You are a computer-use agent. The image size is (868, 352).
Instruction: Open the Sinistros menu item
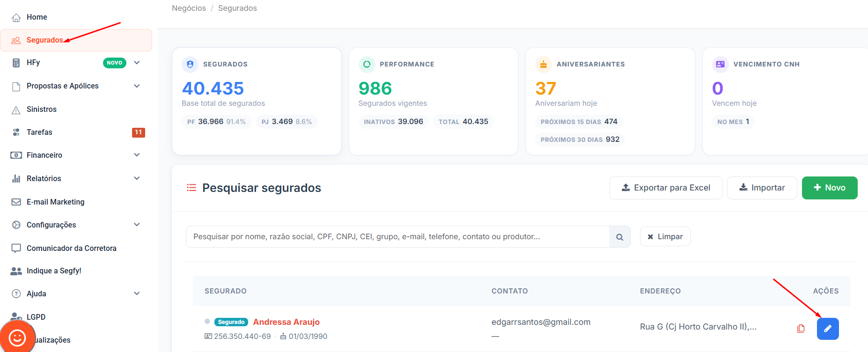(42, 110)
